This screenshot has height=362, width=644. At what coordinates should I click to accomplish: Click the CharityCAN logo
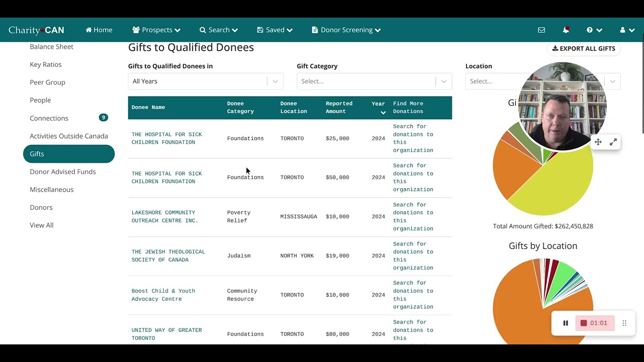(36, 30)
